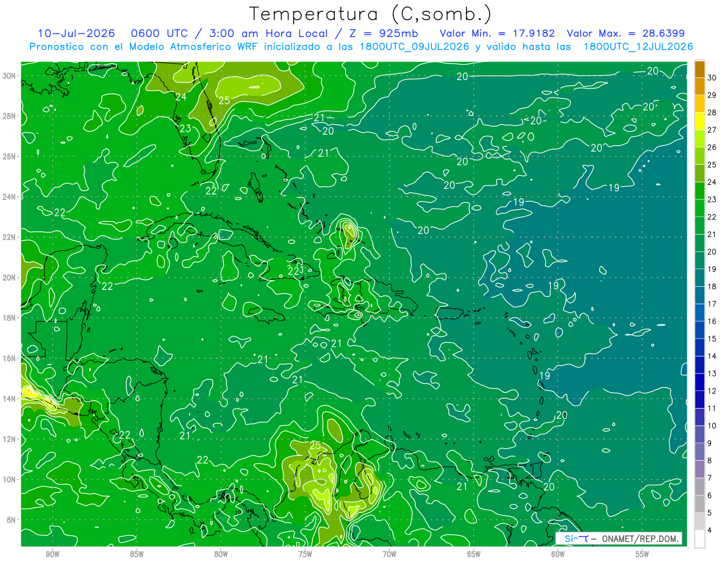Click the "90W" longitude axis label

click(52, 555)
